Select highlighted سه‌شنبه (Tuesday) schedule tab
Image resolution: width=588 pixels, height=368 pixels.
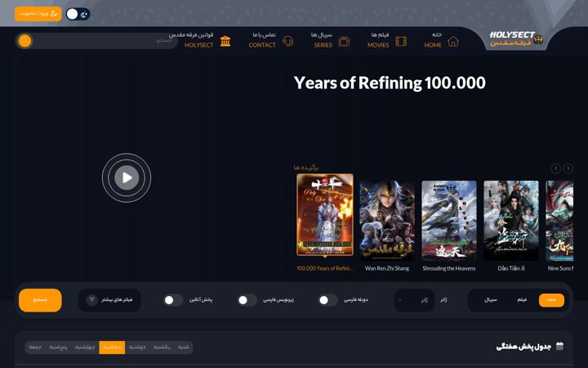pos(112,347)
